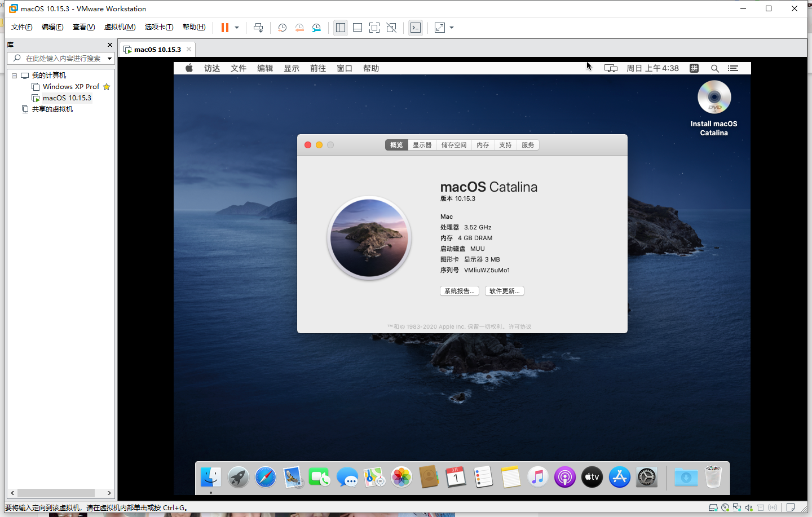
Task: Toggle Unity mode in VMware toolbar
Action: (x=391, y=28)
